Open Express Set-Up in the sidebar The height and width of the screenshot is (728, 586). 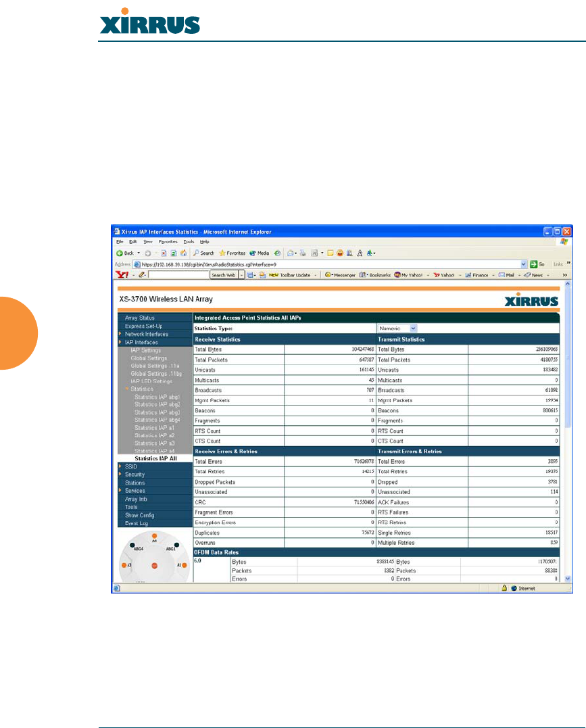tap(143, 326)
